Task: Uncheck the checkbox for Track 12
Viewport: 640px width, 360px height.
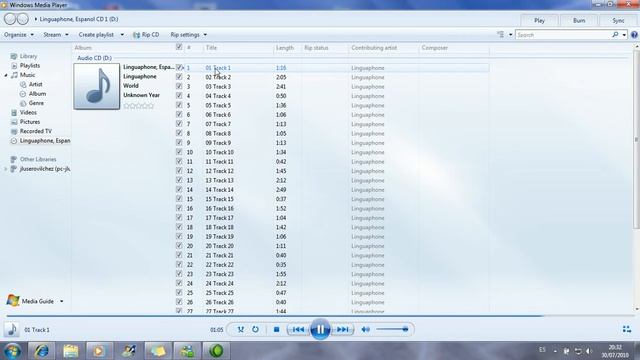Action: (179, 170)
